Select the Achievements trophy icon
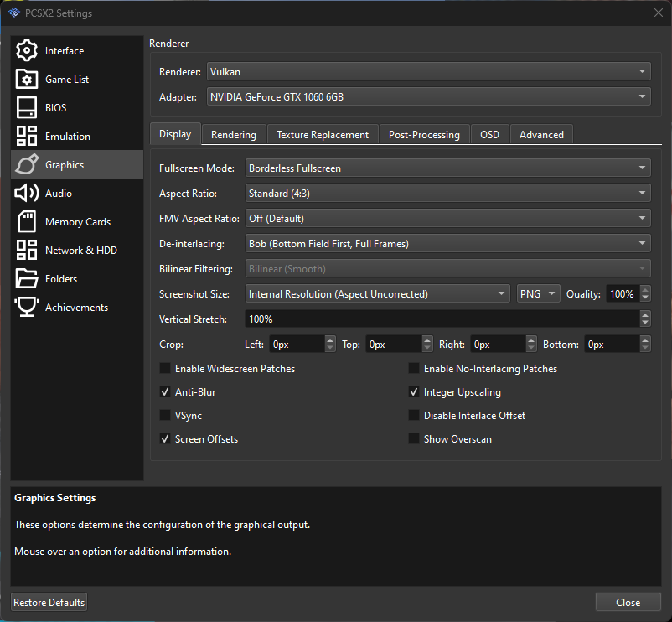The image size is (672, 622). point(24,307)
